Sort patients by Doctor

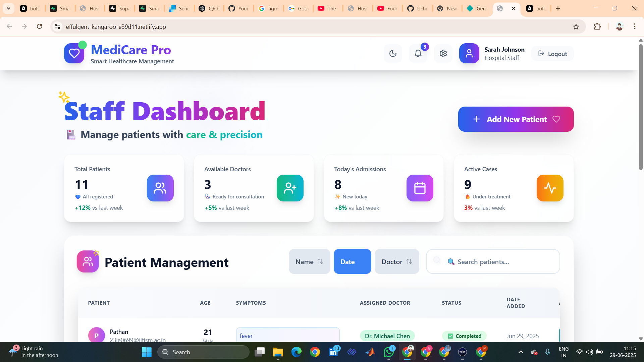tap(396, 261)
